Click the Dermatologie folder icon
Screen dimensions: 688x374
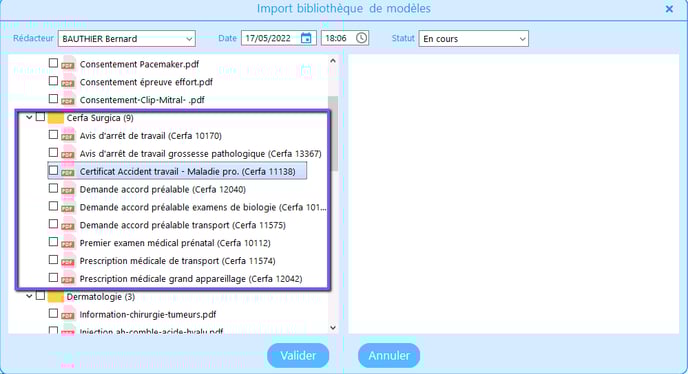pyautogui.click(x=56, y=297)
